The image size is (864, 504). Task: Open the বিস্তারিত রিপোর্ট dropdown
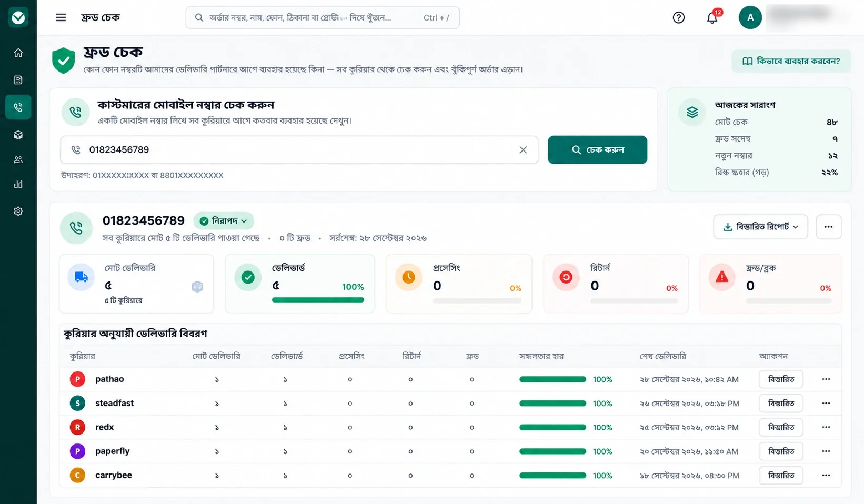(x=760, y=227)
